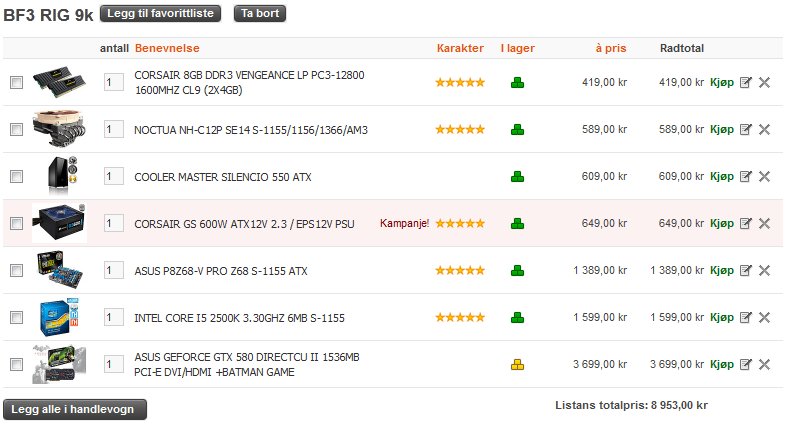
Task: Click quantity field for Intel Core i5 2500K
Action: point(114,316)
